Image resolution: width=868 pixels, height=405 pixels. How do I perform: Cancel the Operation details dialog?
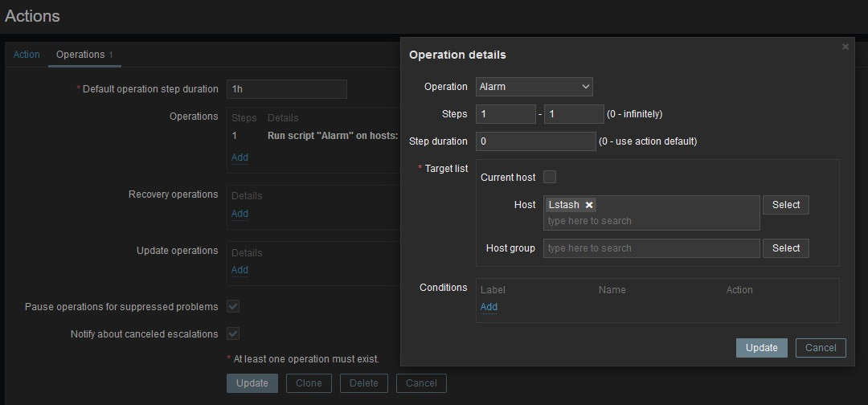pos(820,348)
